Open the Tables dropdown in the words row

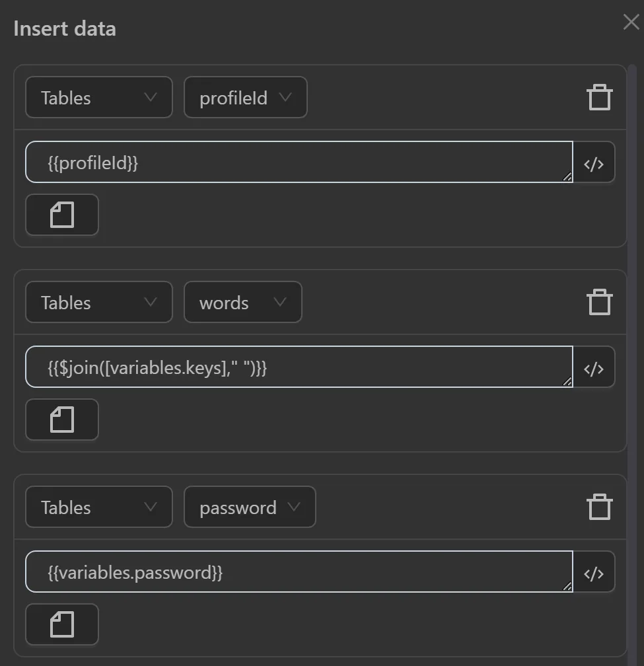(98, 302)
